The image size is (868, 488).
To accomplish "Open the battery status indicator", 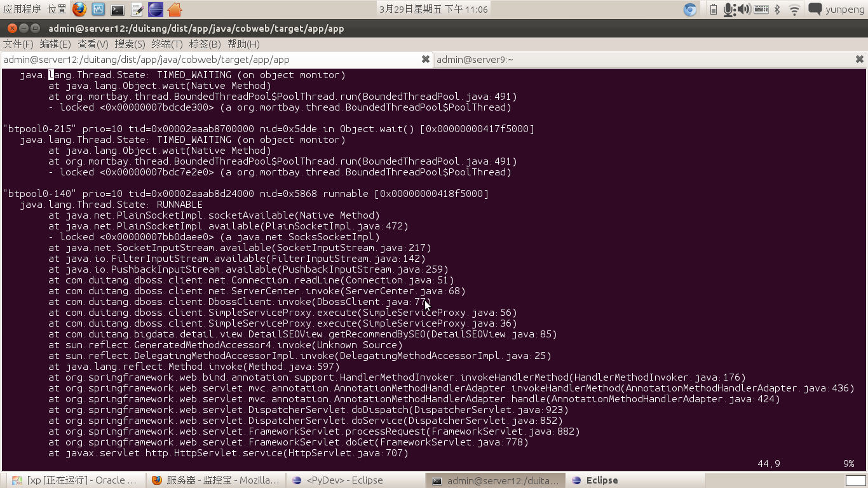I will click(713, 9).
